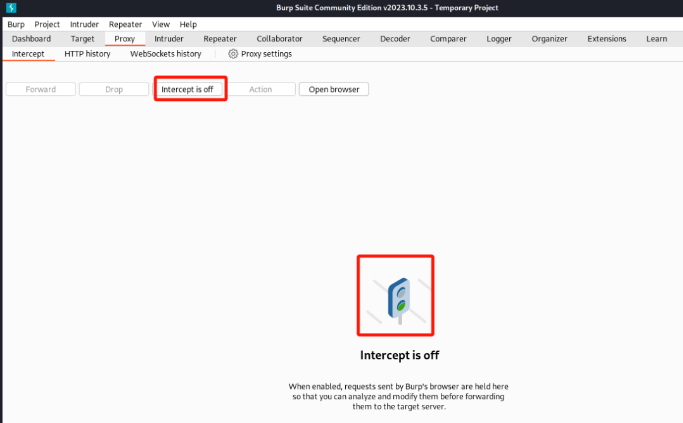Open the Comparer tab
The image size is (683, 423).
[x=448, y=39]
